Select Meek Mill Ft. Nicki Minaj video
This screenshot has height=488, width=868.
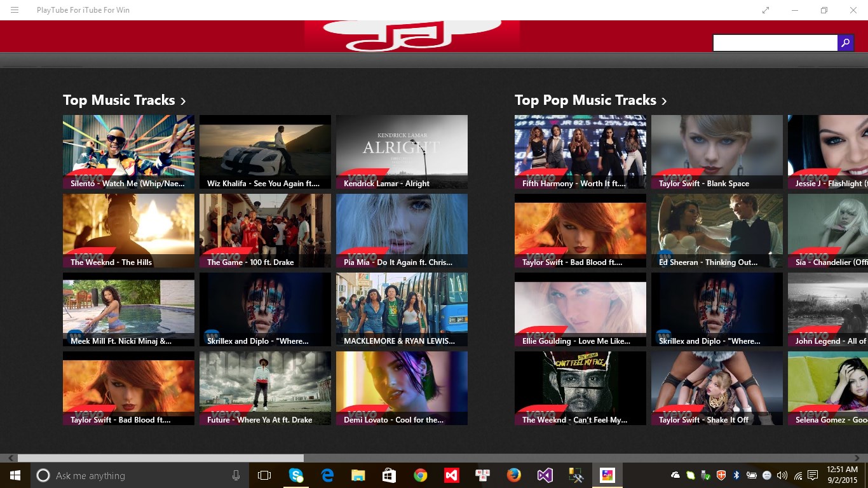pos(128,309)
